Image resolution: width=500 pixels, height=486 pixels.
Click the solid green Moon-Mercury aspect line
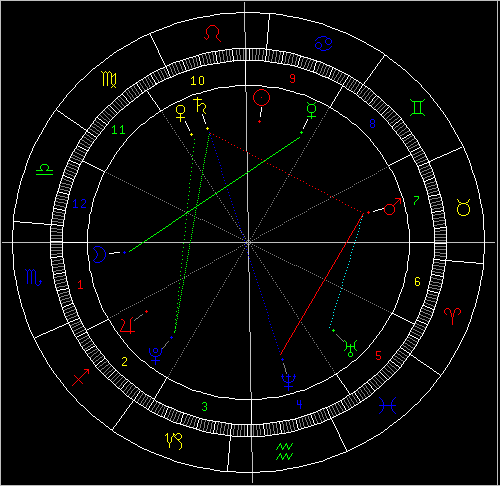[x=214, y=194]
